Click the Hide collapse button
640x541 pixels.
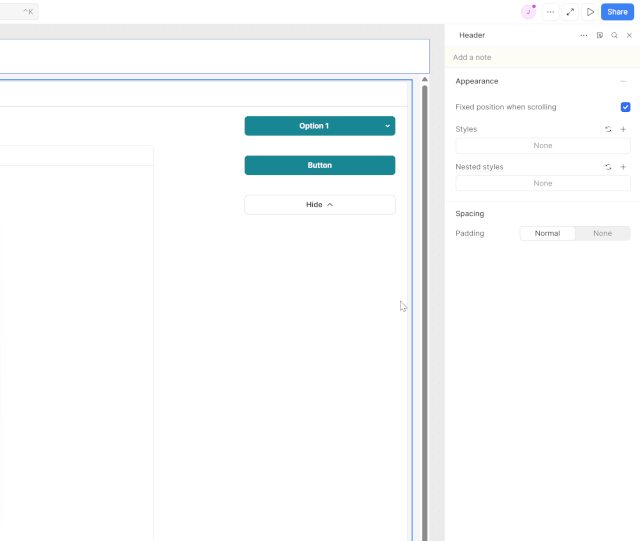320,205
